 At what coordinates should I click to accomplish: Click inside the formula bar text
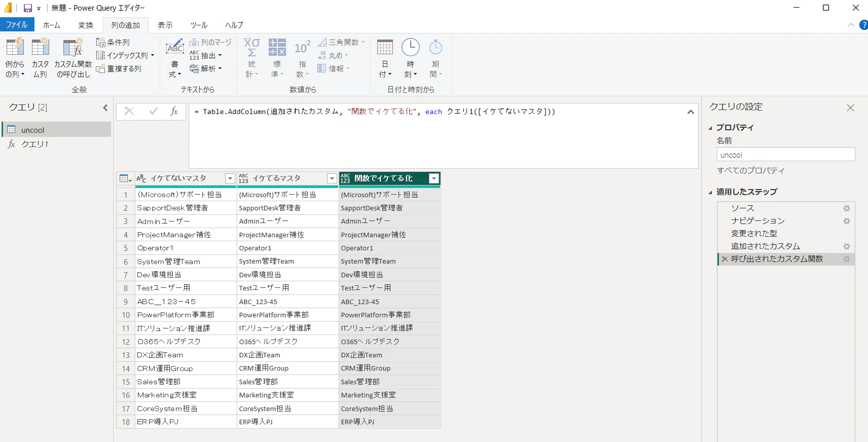point(375,112)
